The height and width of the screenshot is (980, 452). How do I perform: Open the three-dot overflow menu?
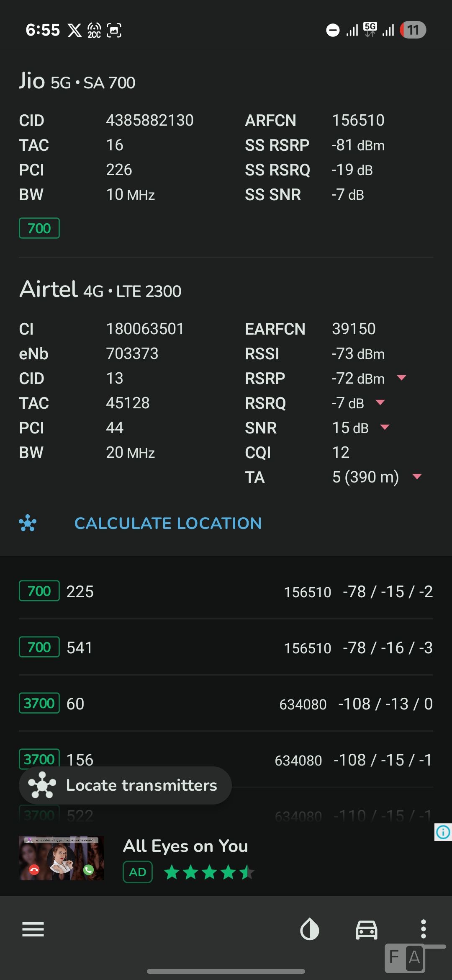coord(423,929)
